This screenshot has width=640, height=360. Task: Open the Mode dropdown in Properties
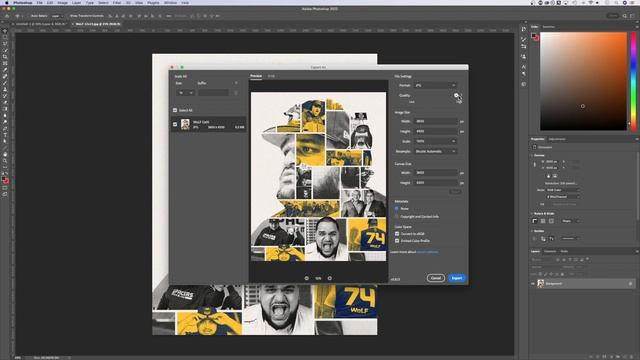tap(562, 190)
